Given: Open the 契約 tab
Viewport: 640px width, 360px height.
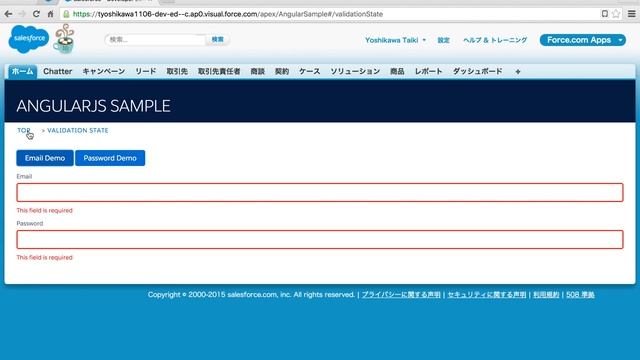Looking at the screenshot, I should [x=282, y=71].
